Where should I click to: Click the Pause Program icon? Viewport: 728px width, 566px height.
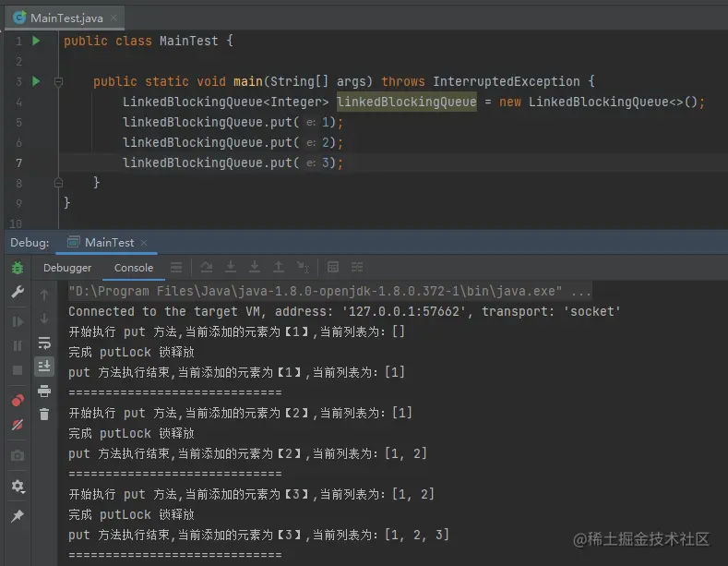click(18, 345)
